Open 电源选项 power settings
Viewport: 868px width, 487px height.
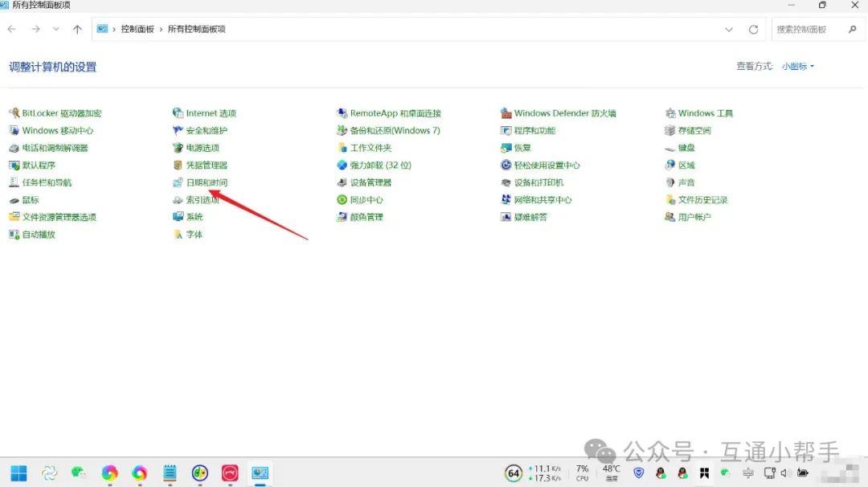(203, 148)
